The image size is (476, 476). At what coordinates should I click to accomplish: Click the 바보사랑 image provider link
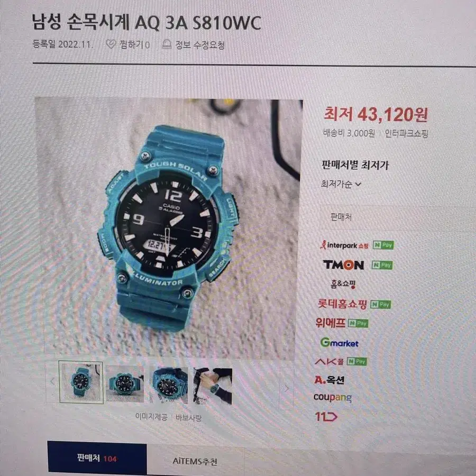188,418
